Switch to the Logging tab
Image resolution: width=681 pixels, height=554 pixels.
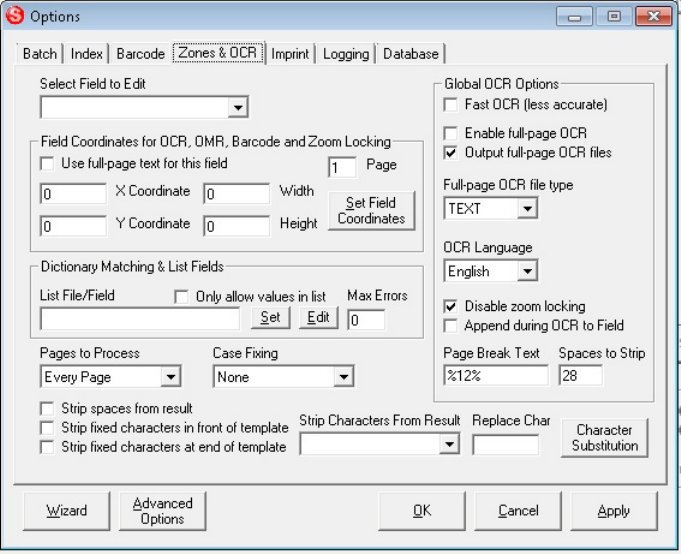click(x=346, y=54)
